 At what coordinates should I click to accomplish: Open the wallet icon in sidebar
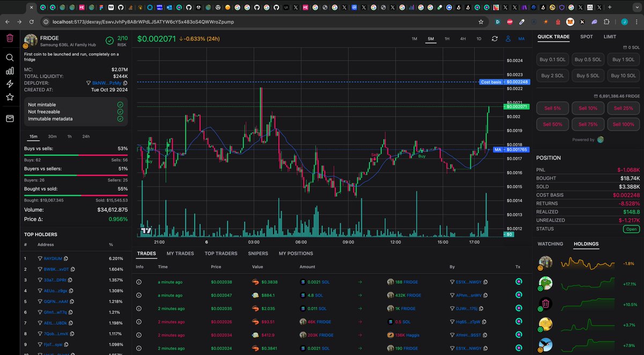[10, 119]
